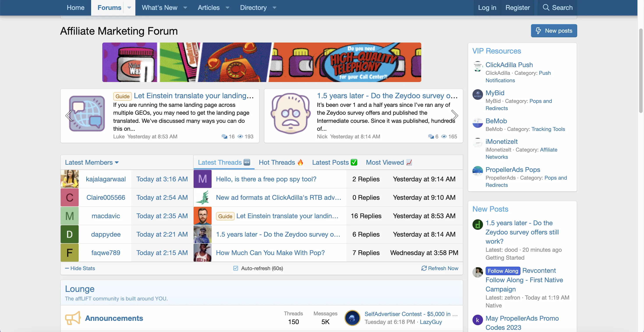The width and height of the screenshot is (644, 332).
Task: Click "Wednesday at 3:58 PM" timestamp
Action: 424,253
